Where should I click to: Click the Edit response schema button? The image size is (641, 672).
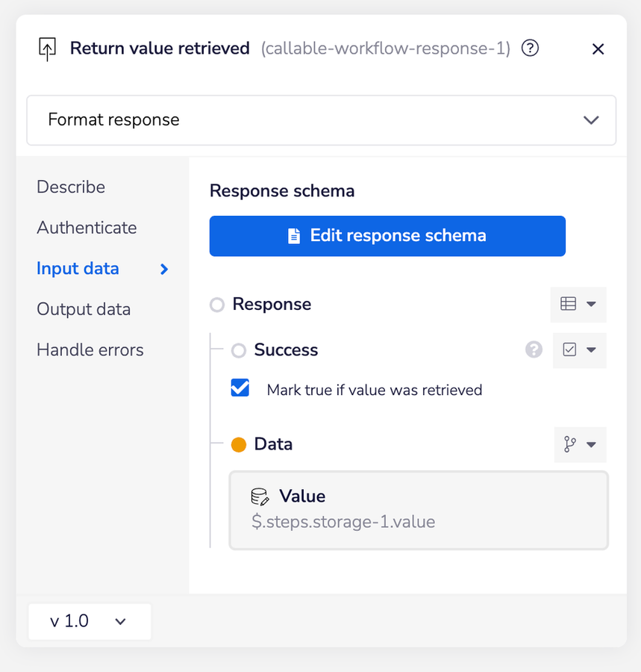tap(387, 236)
